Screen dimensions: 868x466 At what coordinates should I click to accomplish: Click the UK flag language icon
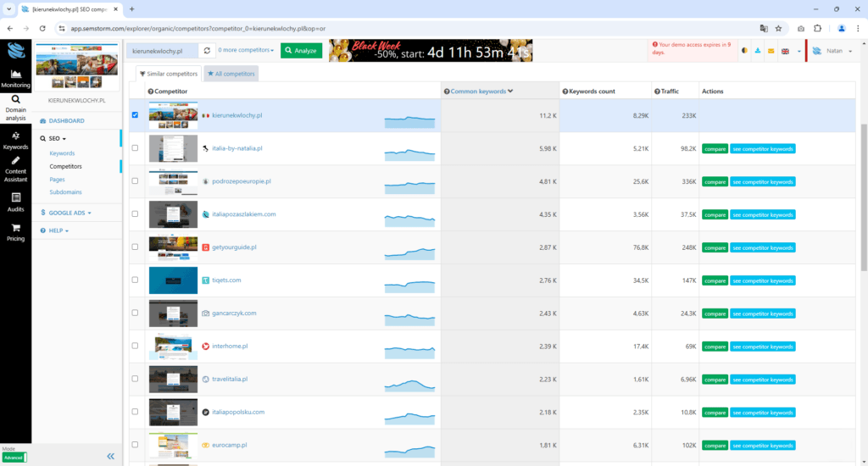click(x=785, y=51)
